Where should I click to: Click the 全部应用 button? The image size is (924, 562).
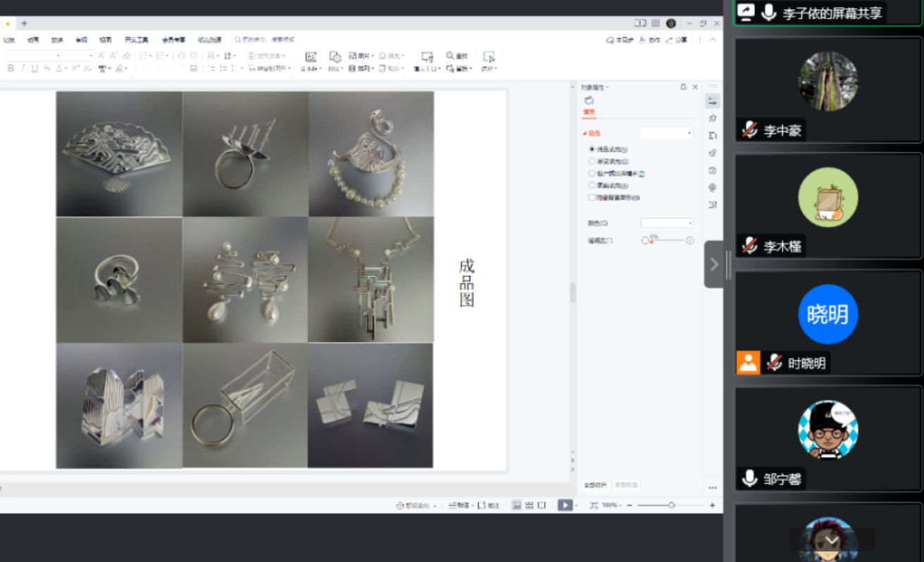[x=595, y=485]
